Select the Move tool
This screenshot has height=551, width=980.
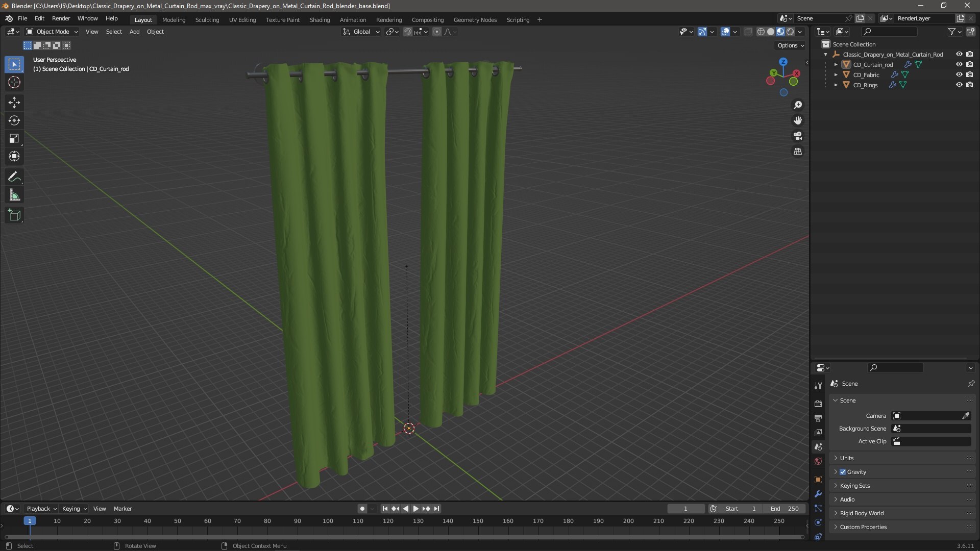pos(14,103)
